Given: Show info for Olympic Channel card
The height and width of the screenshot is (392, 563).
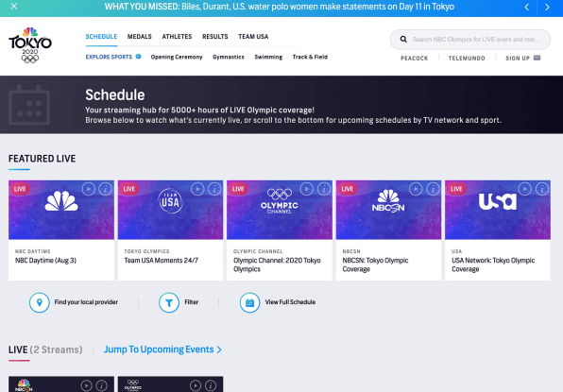Looking at the screenshot, I should click(x=323, y=189).
